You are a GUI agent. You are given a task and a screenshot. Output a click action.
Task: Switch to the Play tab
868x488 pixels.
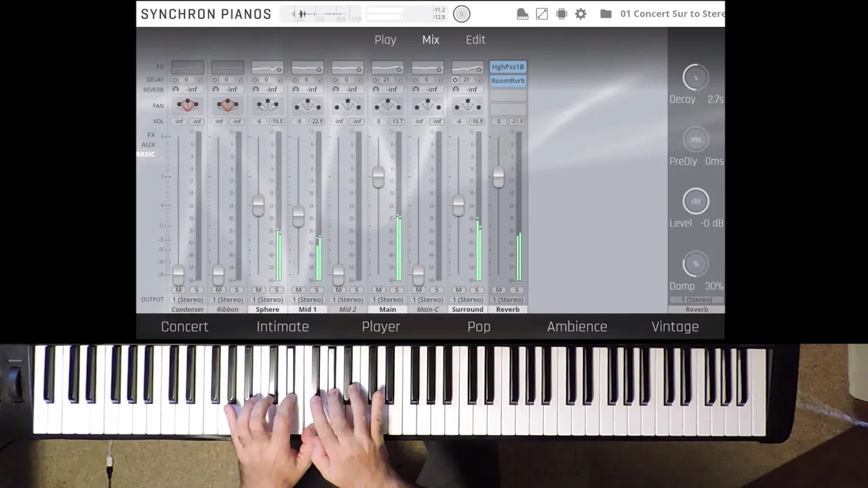(x=385, y=40)
